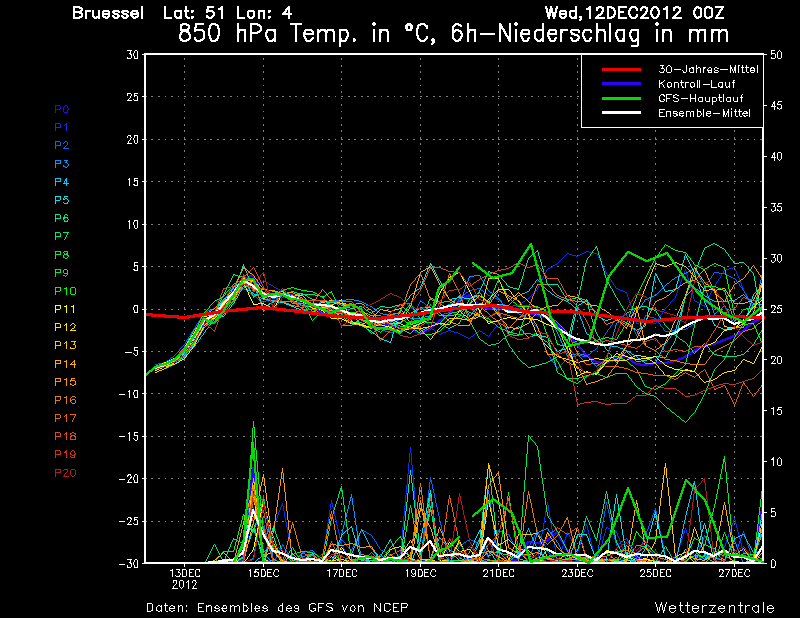
Task: Click the 850 hPa Temp chart title
Action: (x=454, y=35)
